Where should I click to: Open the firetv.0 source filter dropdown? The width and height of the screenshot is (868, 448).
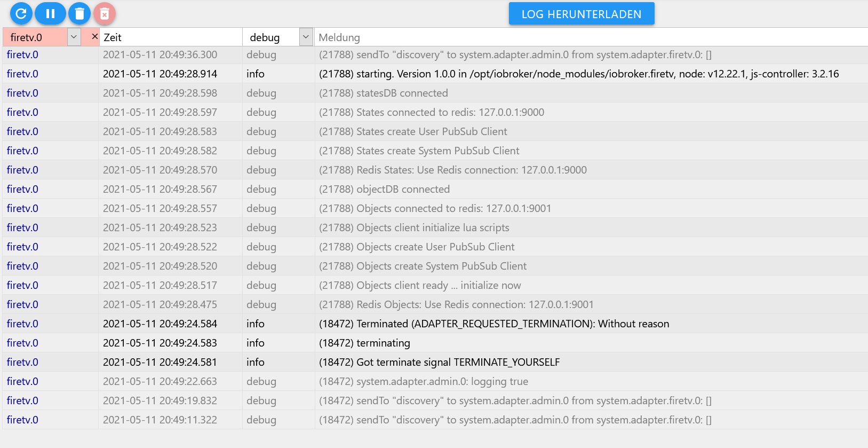click(74, 37)
